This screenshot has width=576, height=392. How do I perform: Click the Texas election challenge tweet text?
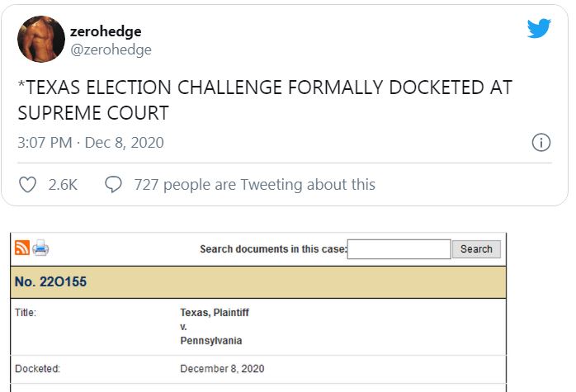265,100
